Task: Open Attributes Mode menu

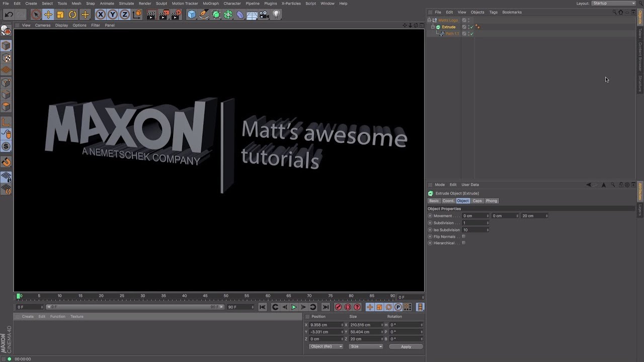Action: click(x=440, y=185)
